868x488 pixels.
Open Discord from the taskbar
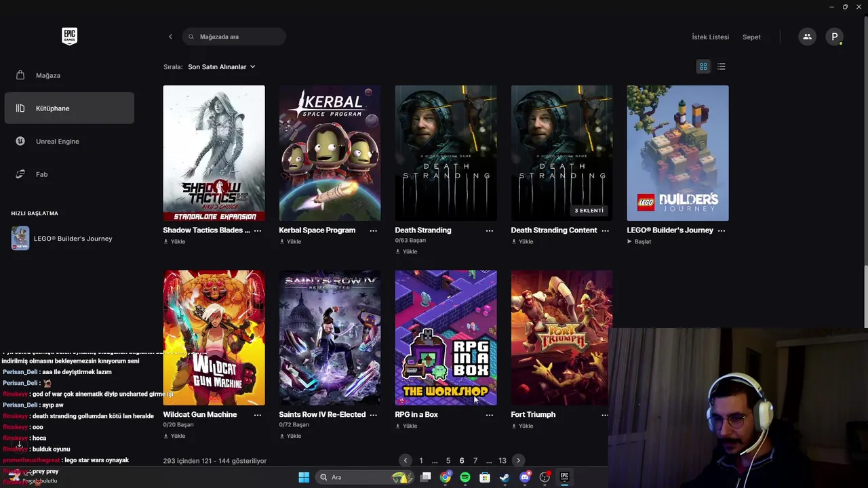pyautogui.click(x=524, y=477)
